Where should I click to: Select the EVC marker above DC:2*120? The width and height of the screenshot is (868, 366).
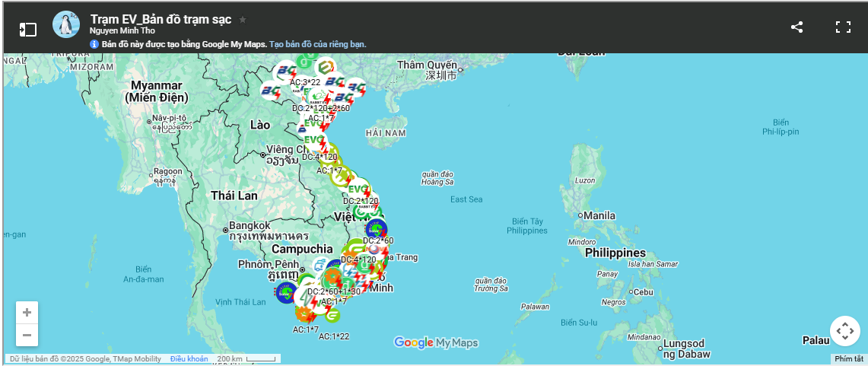[359, 189]
